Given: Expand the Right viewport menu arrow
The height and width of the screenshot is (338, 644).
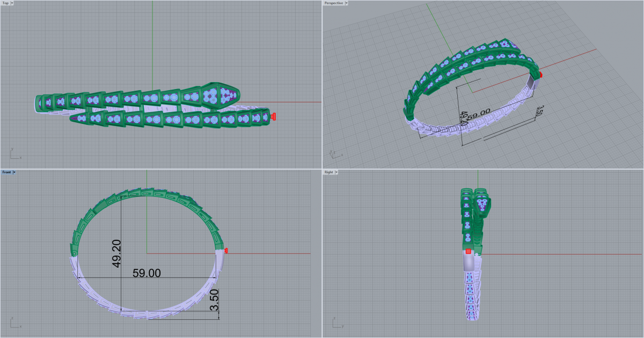Looking at the screenshot, I should (336, 172).
